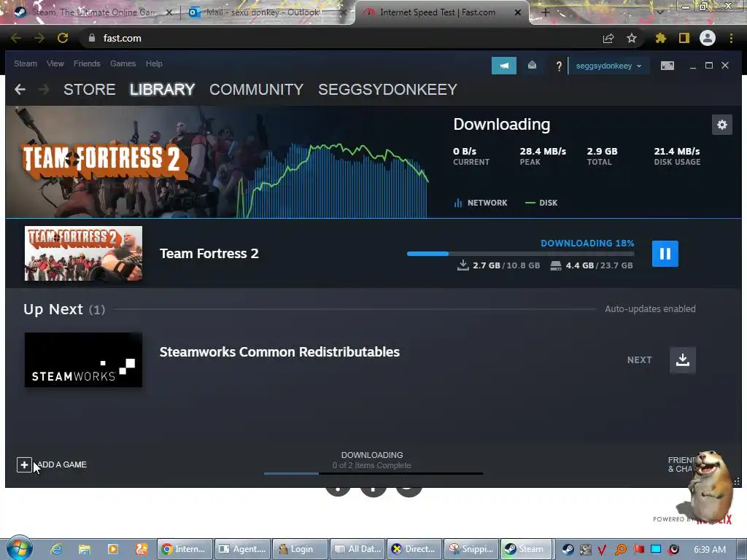Open Steam notifications inbox icon
The height and width of the screenshot is (560, 747).
(532, 66)
